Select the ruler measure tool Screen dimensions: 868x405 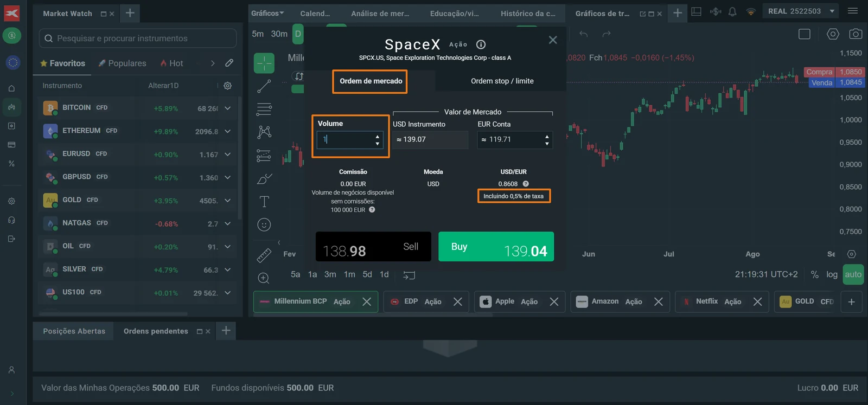[x=264, y=255]
